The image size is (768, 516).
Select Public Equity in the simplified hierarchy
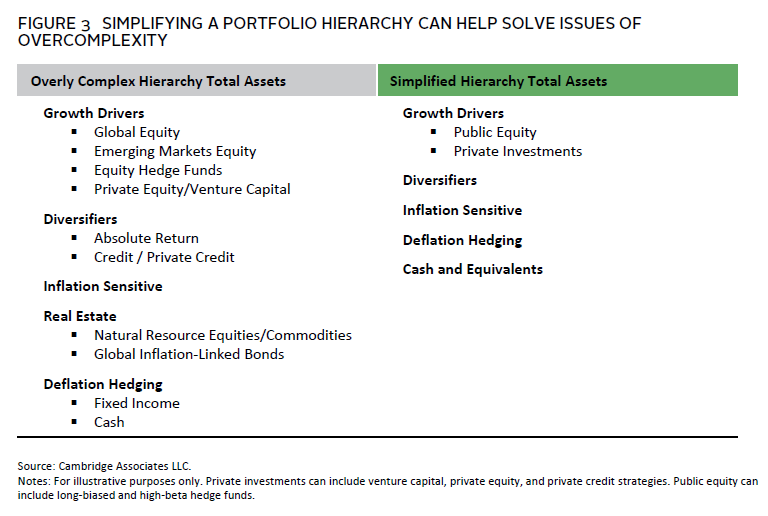pos(495,132)
